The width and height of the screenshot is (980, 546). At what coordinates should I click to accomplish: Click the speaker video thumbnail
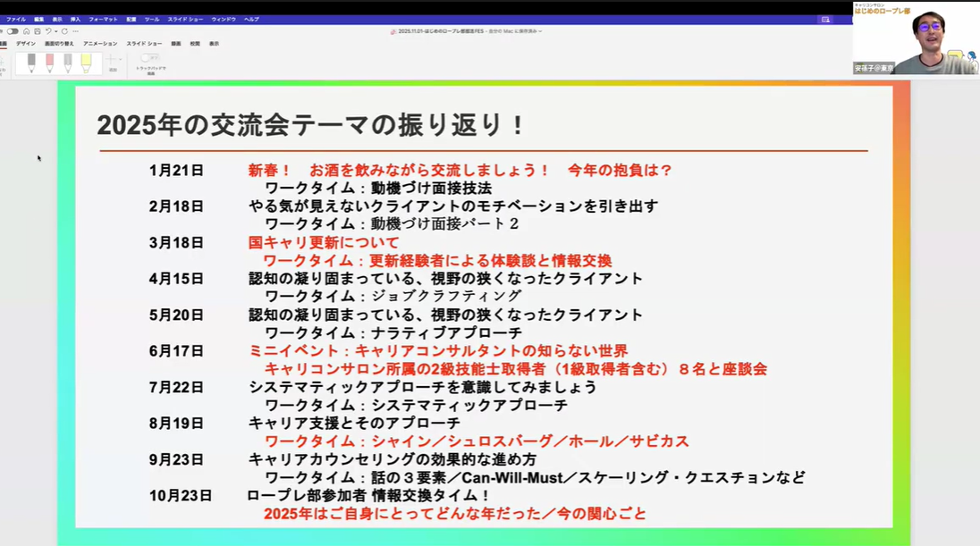[x=916, y=38]
